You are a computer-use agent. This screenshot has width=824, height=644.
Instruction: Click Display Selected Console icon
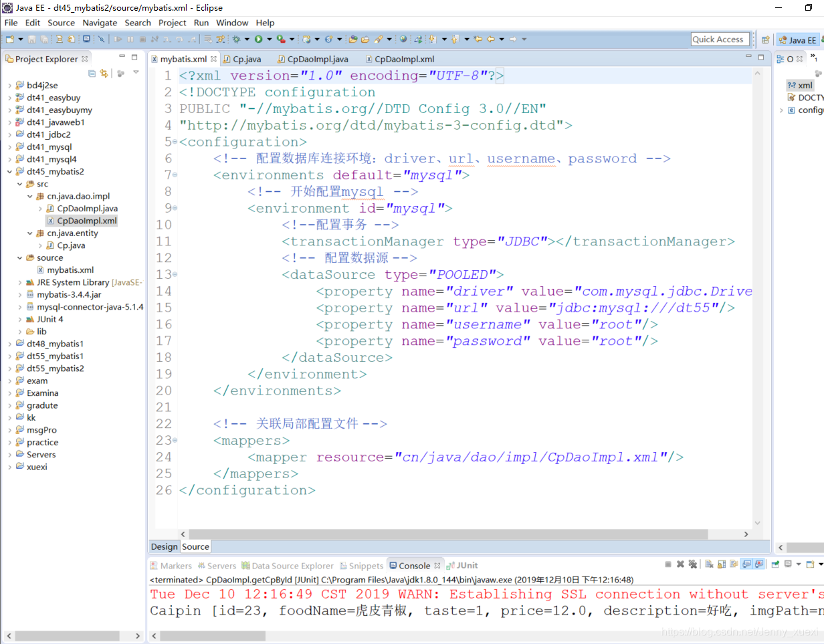click(788, 564)
